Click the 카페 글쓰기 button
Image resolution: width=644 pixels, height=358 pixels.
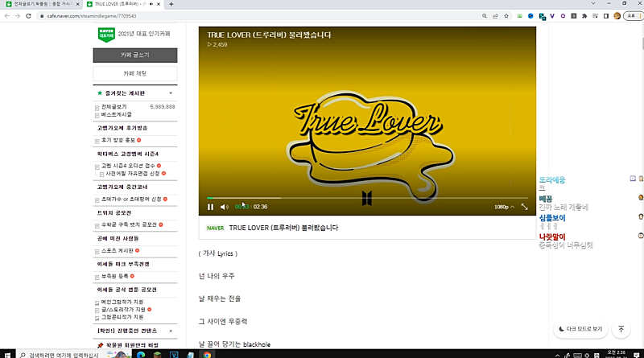pos(135,55)
